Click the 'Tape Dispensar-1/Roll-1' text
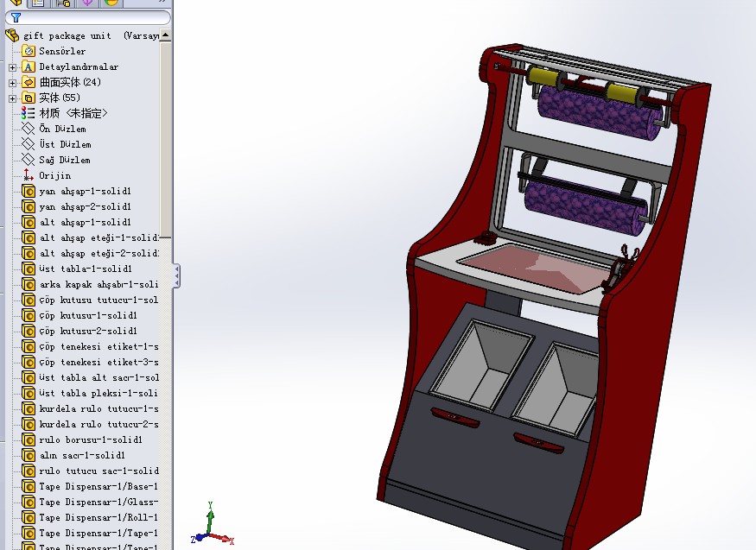The image size is (756, 550). [98, 517]
